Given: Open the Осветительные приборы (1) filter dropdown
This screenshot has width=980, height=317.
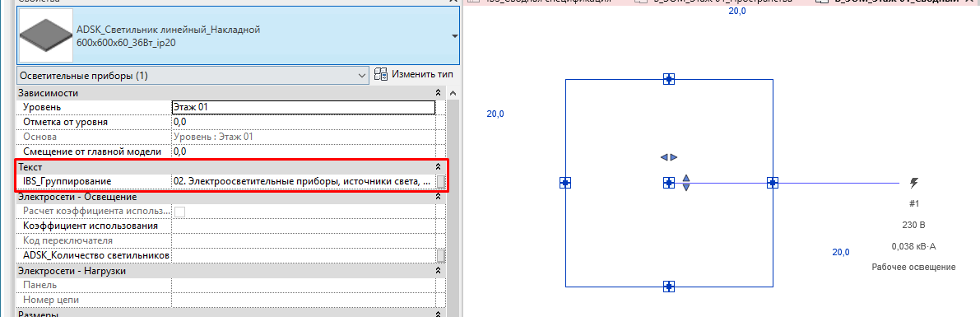Looking at the screenshot, I should (193, 76).
